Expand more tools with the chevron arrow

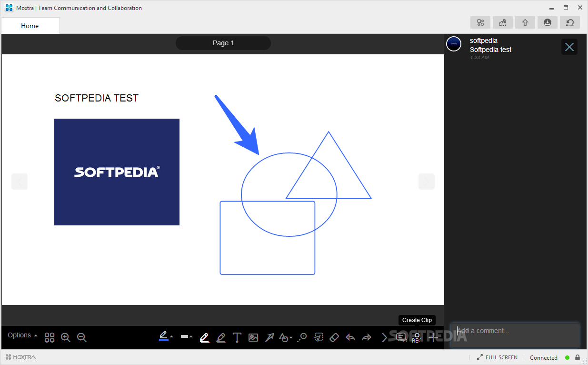coord(384,337)
